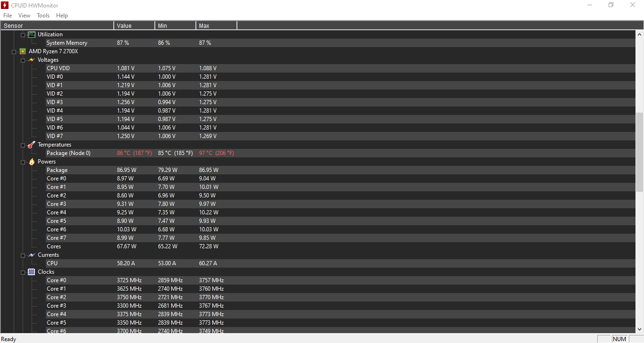Viewport: 644px width, 343px height.
Task: Click the AMD Ryzen 7 2700X label
Action: tap(53, 51)
